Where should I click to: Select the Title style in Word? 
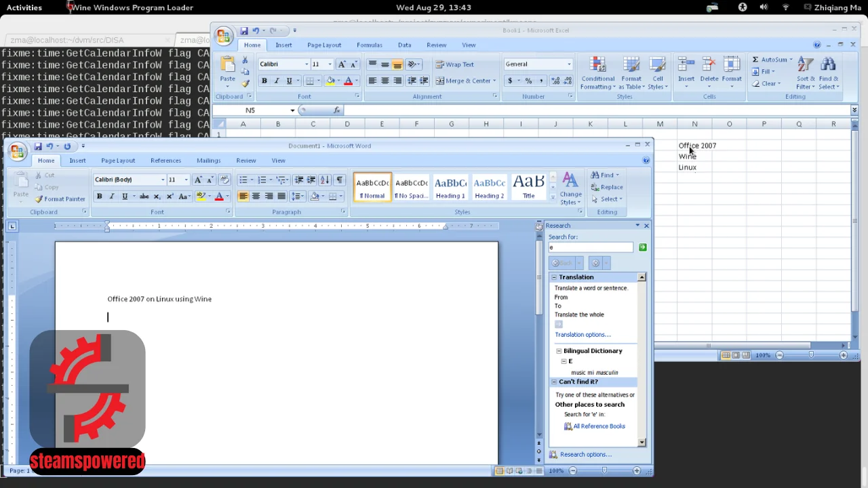point(528,188)
